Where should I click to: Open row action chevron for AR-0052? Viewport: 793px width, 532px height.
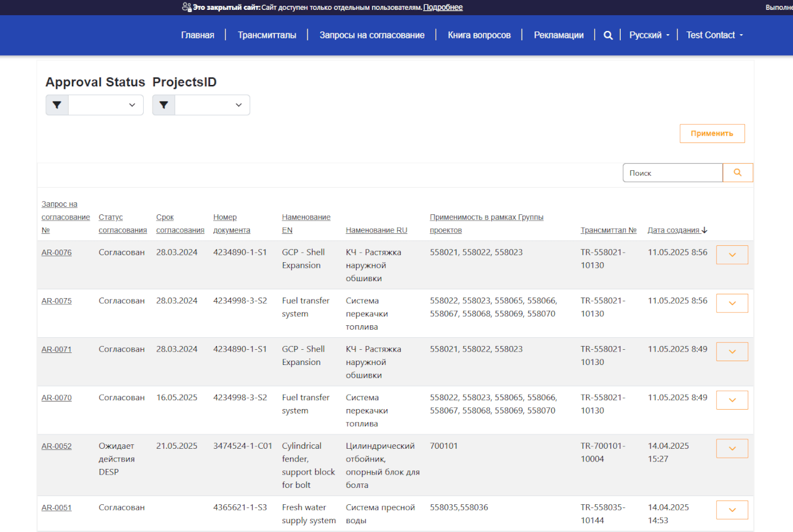click(732, 449)
